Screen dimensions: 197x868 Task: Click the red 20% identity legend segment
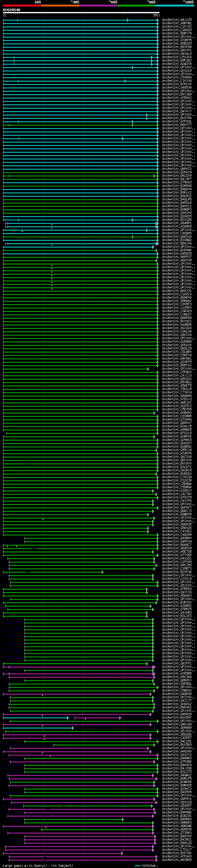click(22, 6)
